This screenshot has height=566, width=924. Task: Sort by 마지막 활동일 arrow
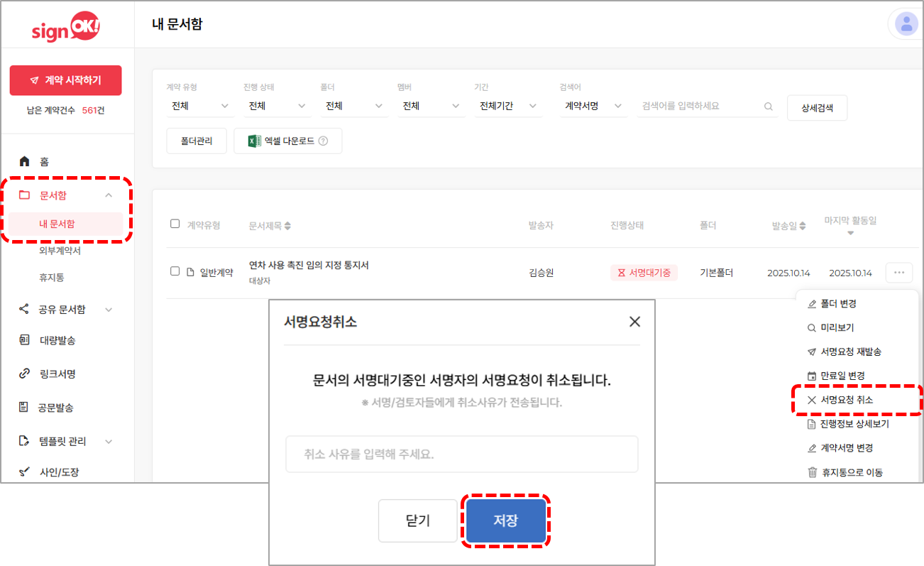point(850,233)
